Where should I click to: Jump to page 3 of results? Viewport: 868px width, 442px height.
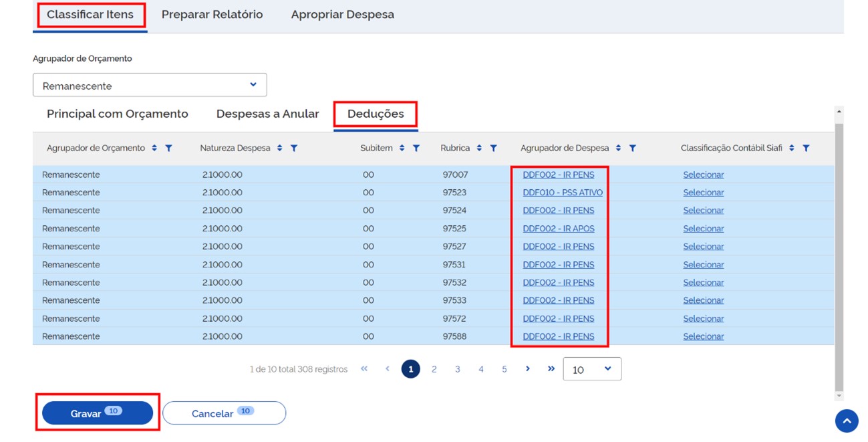coord(457,369)
